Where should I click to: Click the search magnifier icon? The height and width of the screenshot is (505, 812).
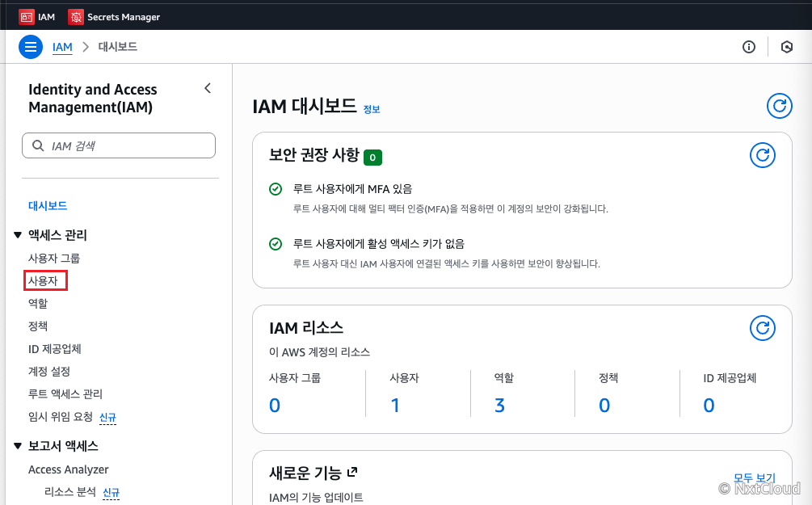coord(38,145)
